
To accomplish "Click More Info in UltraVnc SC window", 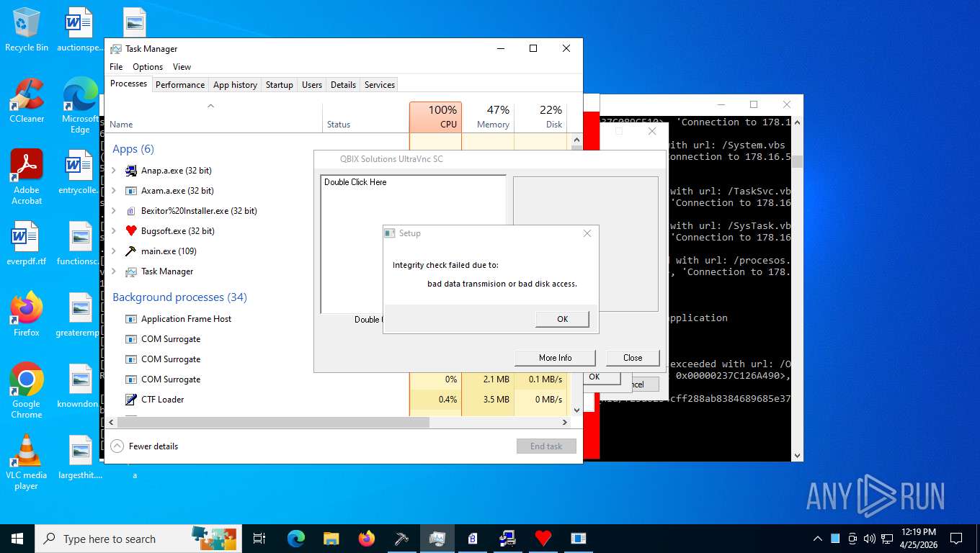I will pyautogui.click(x=555, y=358).
